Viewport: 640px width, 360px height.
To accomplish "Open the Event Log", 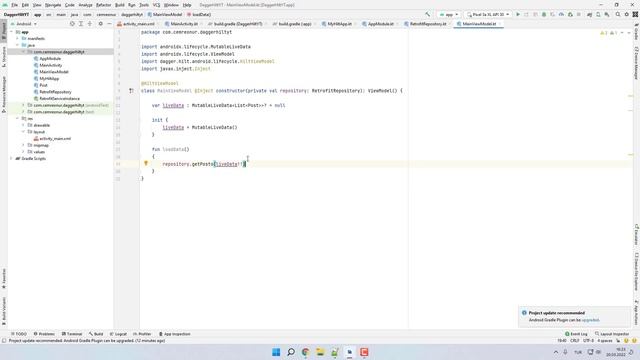I will (576, 334).
